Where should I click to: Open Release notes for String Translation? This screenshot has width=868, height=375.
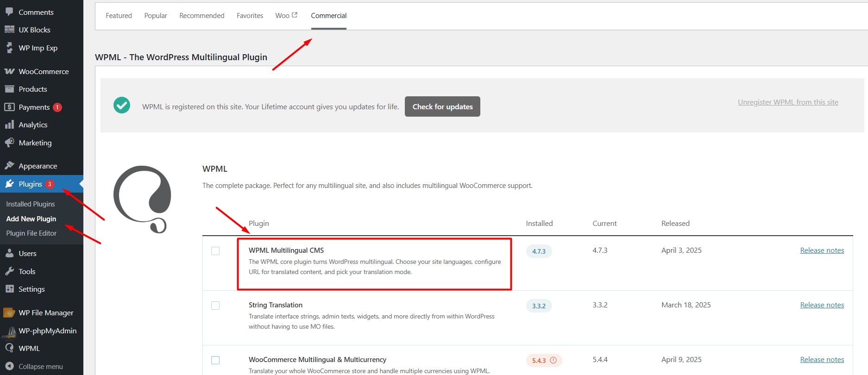pyautogui.click(x=822, y=305)
